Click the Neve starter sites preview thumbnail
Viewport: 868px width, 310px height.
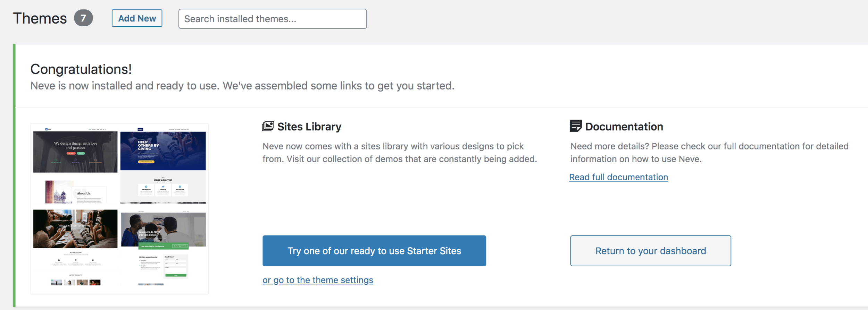119,209
